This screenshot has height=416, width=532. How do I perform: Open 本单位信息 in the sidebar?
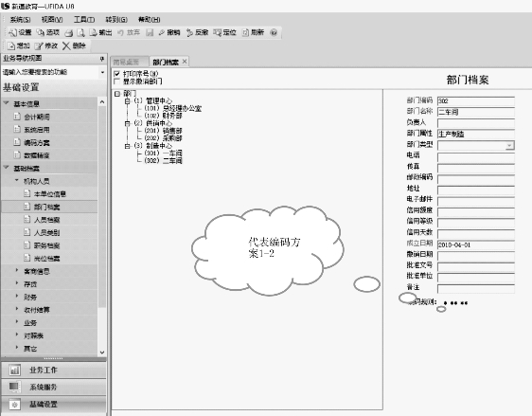tap(49, 194)
